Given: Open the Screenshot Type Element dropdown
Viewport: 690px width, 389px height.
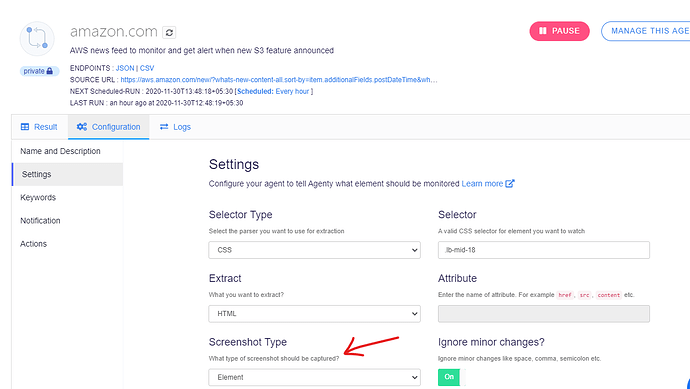Looking at the screenshot, I should pyautogui.click(x=315, y=377).
